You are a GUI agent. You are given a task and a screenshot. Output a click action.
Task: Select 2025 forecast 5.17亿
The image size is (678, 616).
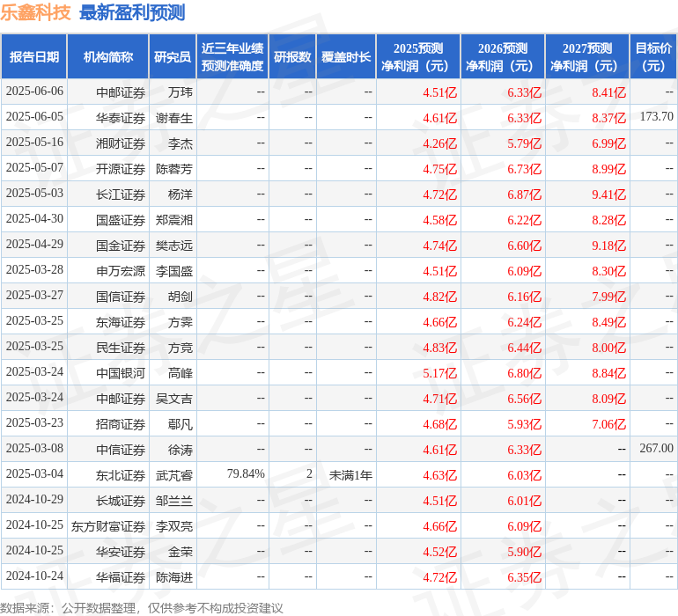[439, 373]
